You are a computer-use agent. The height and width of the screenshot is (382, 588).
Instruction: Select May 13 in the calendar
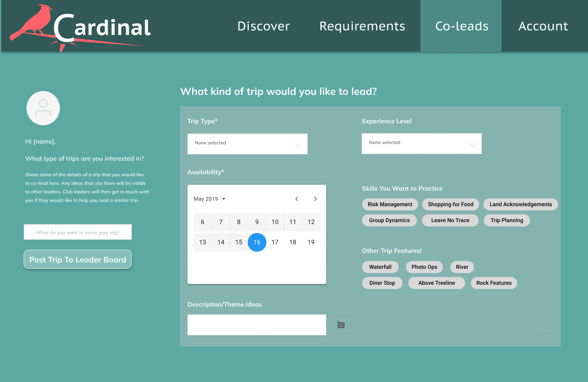pos(203,242)
